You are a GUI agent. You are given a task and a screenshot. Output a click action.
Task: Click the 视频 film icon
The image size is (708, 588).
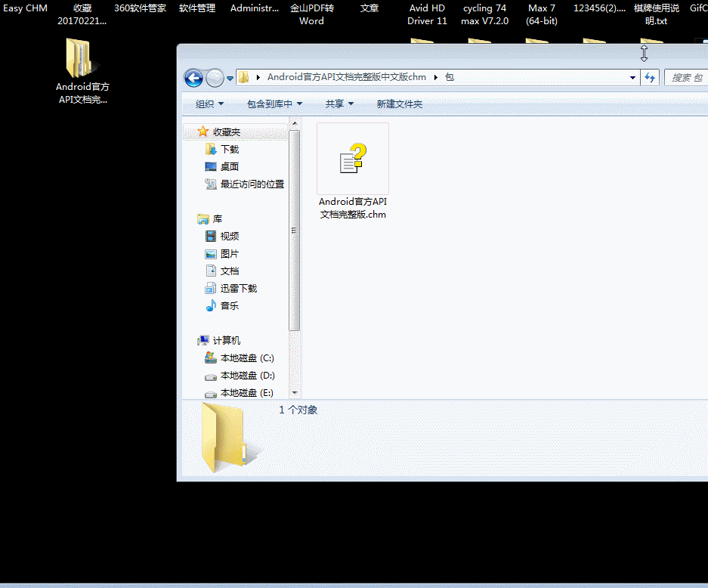[210, 237]
